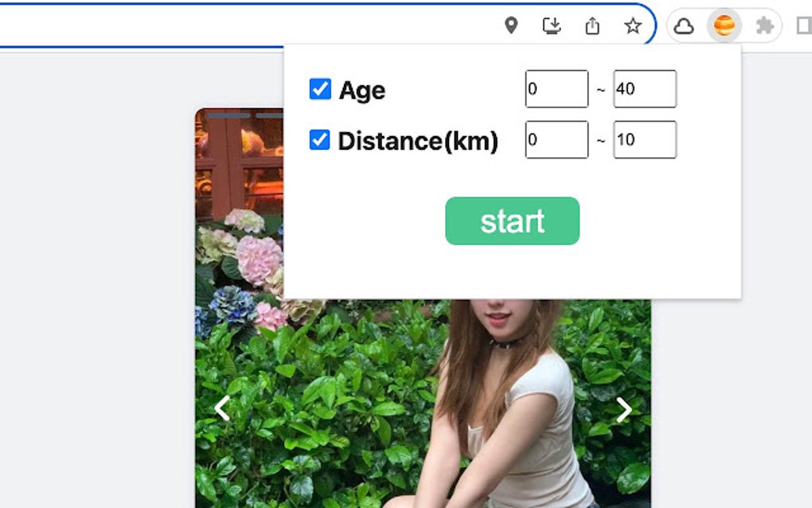
Task: Open the side panel icon
Action: [803, 25]
